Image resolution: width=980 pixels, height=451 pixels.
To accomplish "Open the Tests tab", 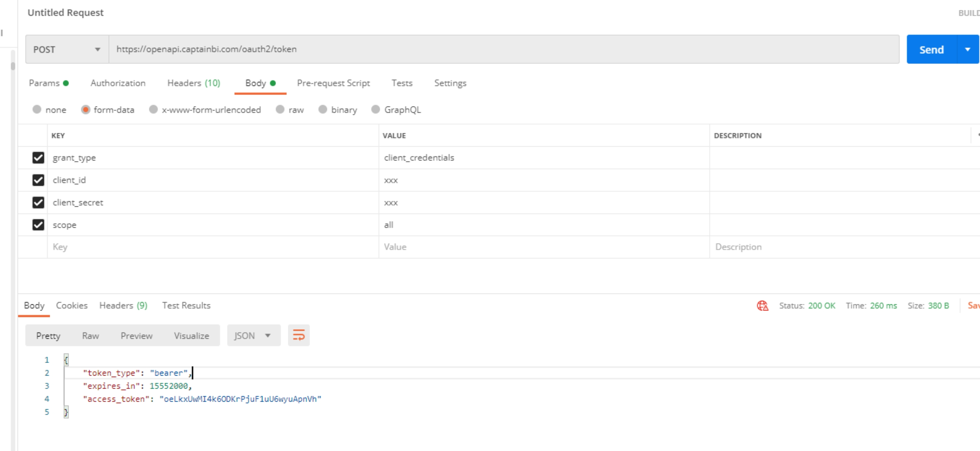I will coord(402,83).
